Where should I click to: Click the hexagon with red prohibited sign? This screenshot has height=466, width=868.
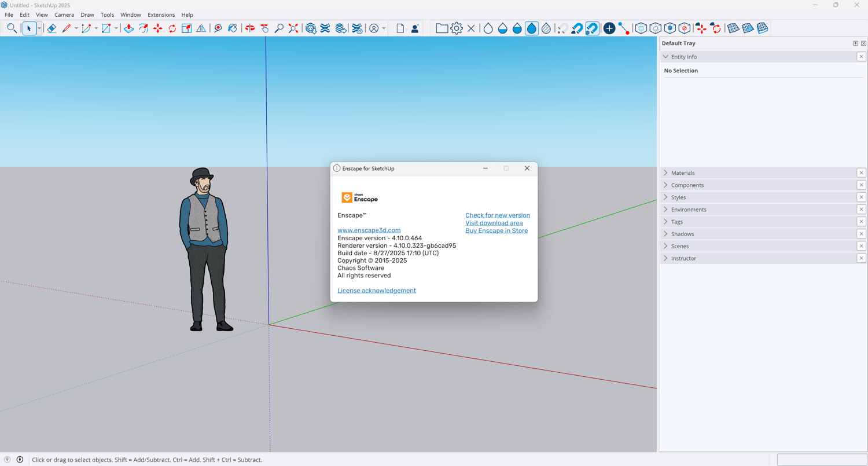[x=685, y=28]
